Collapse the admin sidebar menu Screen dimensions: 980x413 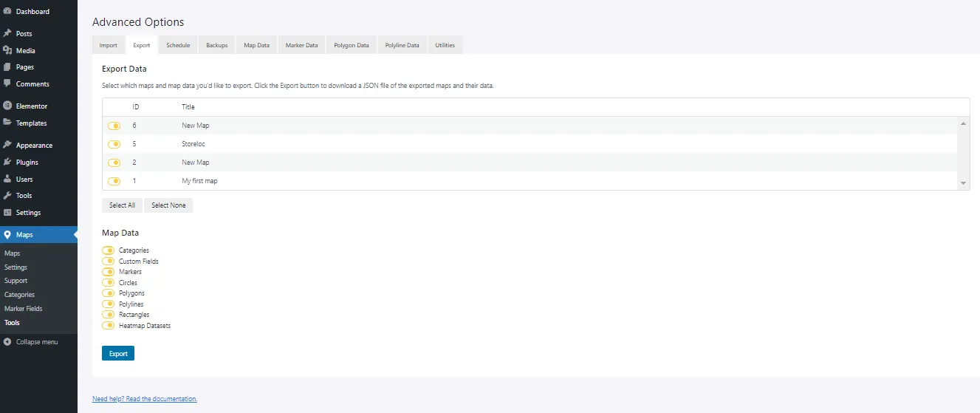click(x=30, y=342)
